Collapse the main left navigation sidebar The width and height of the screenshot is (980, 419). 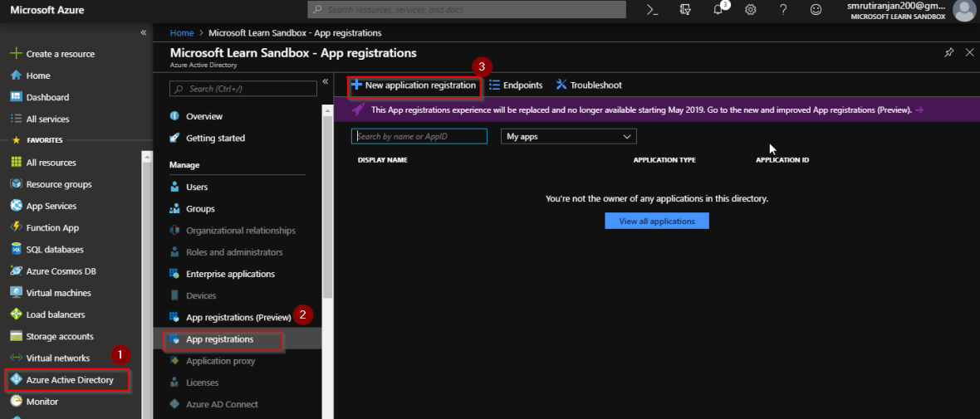click(143, 32)
